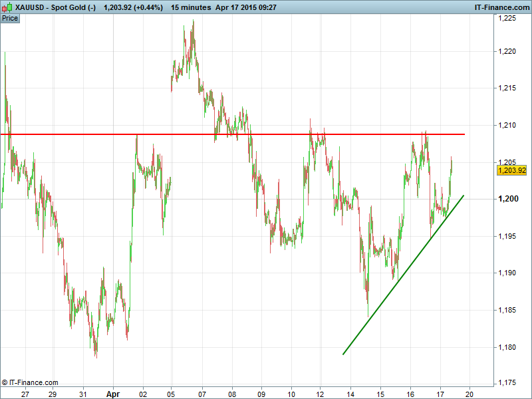This screenshot has width=532, height=399.
Task: Click the candlestick chart icon in header
Action: (7, 7)
